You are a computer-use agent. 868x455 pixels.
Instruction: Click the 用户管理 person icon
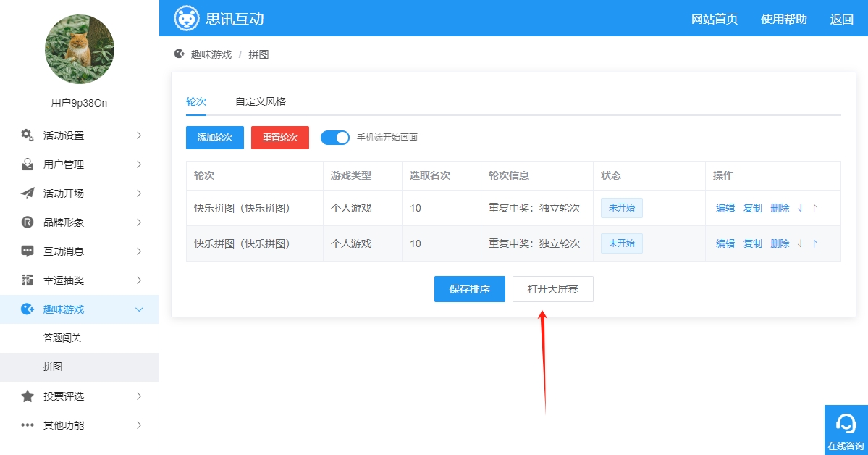point(27,164)
